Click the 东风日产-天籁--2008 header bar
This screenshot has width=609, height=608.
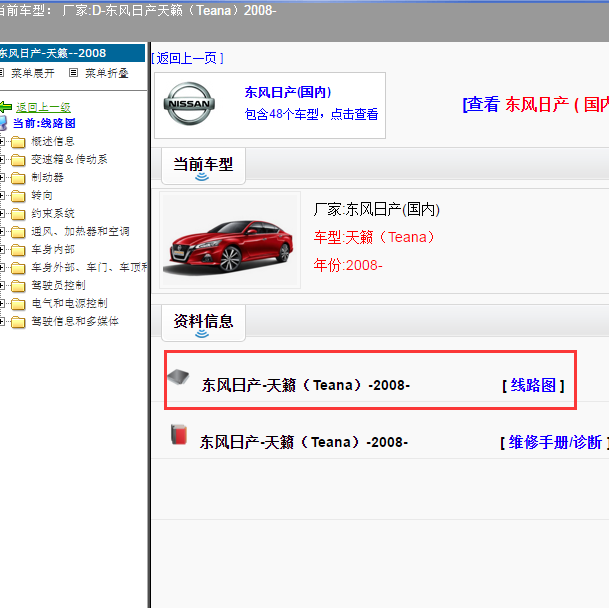(72, 53)
